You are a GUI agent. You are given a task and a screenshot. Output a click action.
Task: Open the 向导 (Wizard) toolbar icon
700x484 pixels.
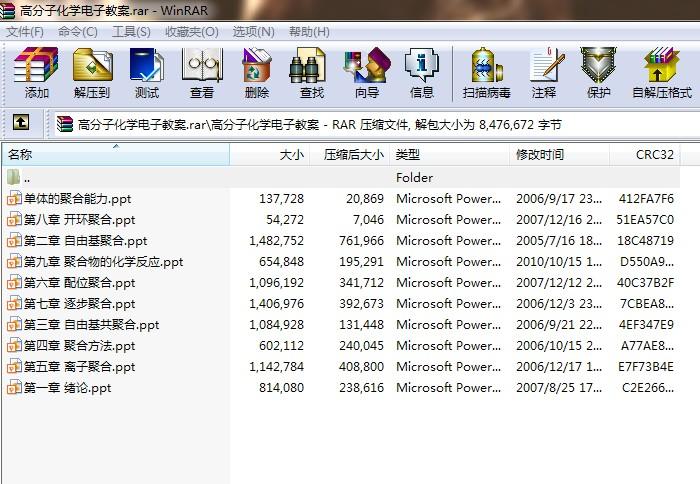click(367, 65)
